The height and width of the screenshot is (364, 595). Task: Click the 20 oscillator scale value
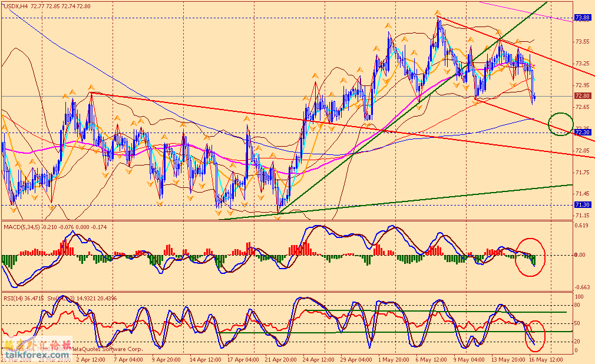coord(578,342)
